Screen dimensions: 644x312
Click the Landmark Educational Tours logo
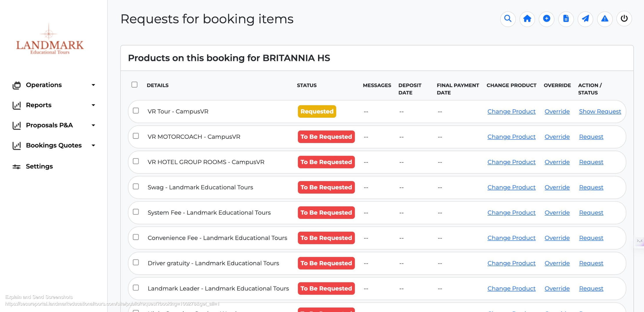[x=50, y=39]
